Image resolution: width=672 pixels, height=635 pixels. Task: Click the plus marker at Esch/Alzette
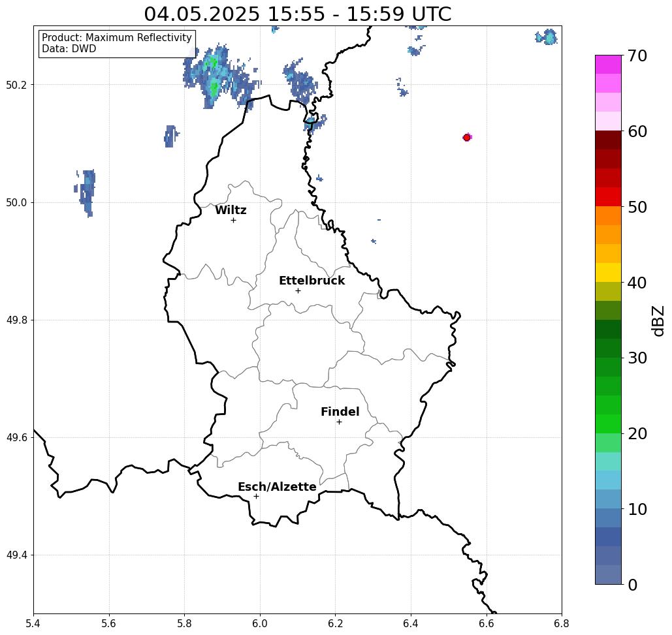pyautogui.click(x=256, y=496)
